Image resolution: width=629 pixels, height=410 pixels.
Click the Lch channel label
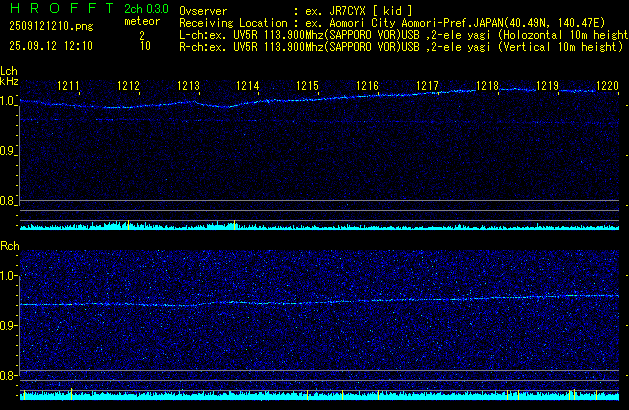9,71
